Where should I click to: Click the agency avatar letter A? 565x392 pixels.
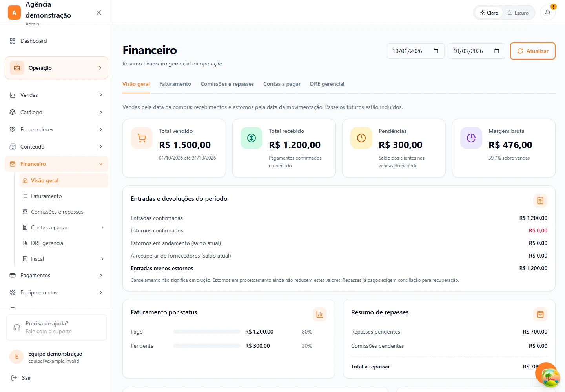point(14,13)
